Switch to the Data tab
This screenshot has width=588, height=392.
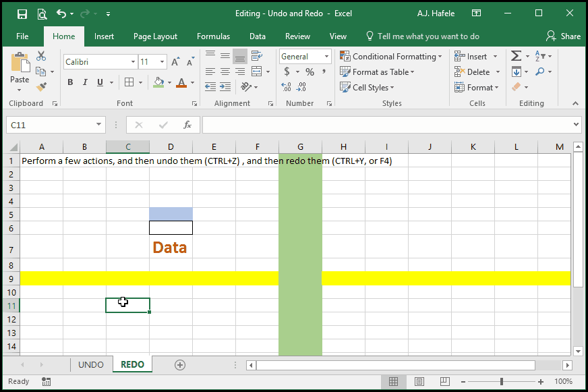tap(258, 36)
